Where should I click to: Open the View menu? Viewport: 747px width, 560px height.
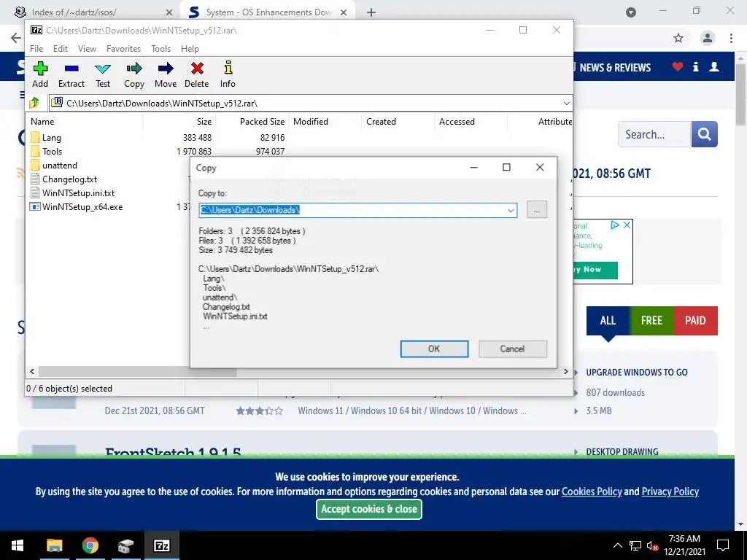tap(87, 49)
